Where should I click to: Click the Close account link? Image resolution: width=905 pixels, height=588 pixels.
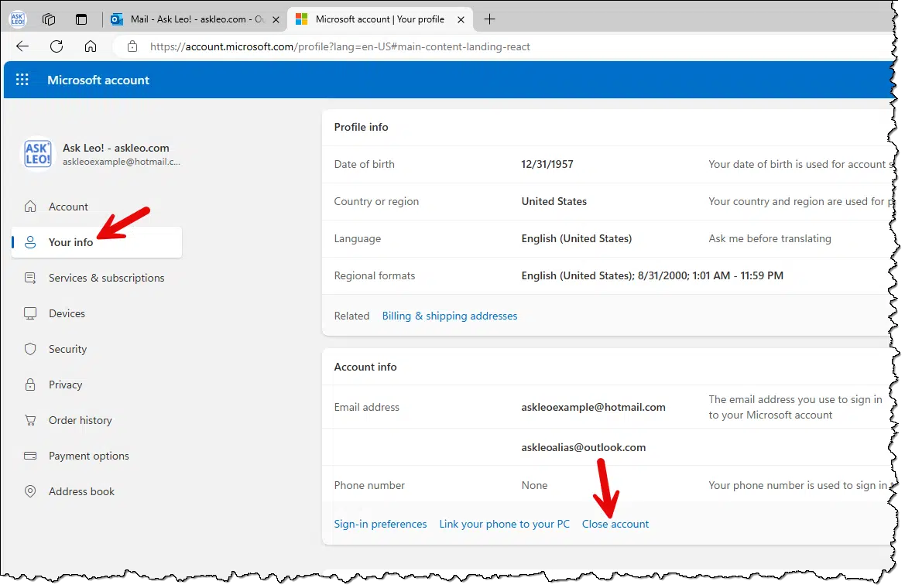pyautogui.click(x=615, y=524)
